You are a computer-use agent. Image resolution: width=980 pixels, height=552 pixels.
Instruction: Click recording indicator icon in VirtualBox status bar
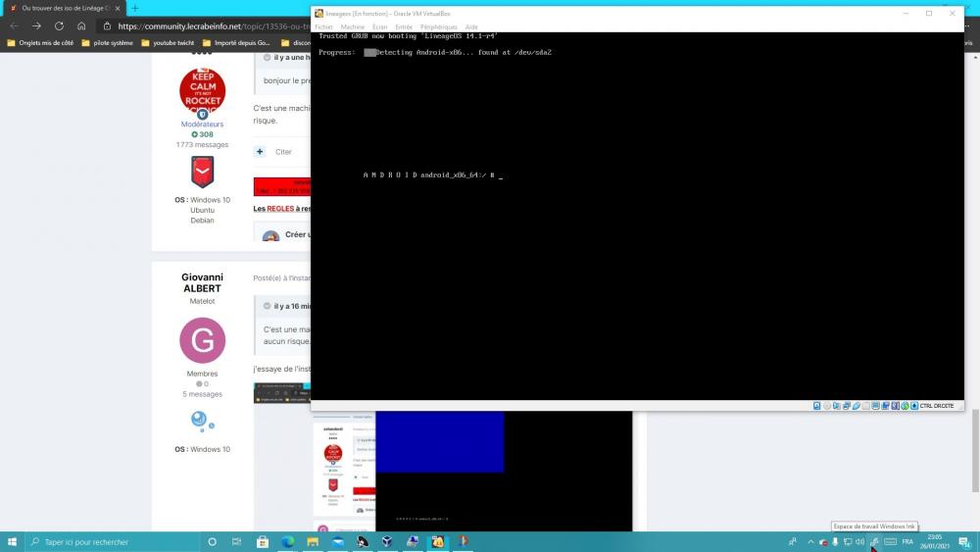pyautogui.click(x=885, y=406)
